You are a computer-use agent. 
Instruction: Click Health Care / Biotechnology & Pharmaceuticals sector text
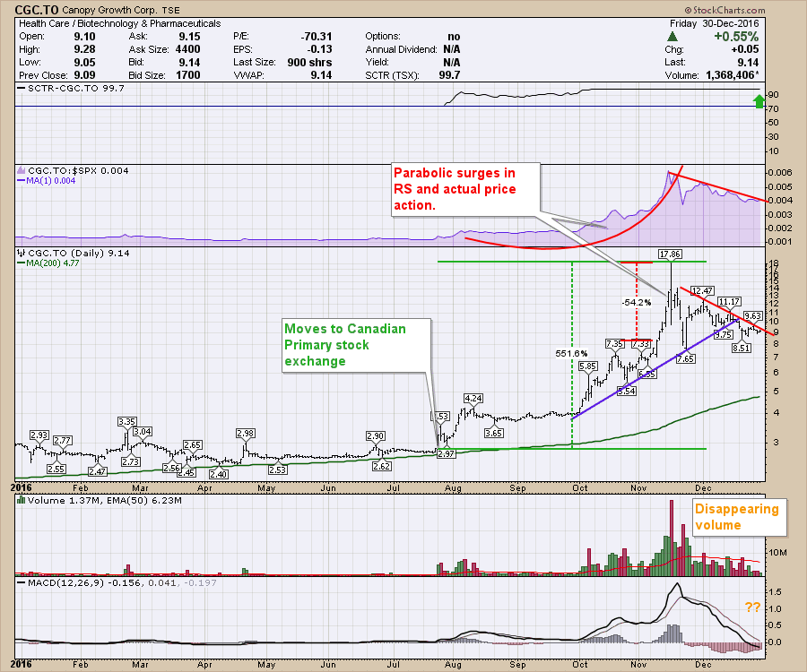click(119, 23)
